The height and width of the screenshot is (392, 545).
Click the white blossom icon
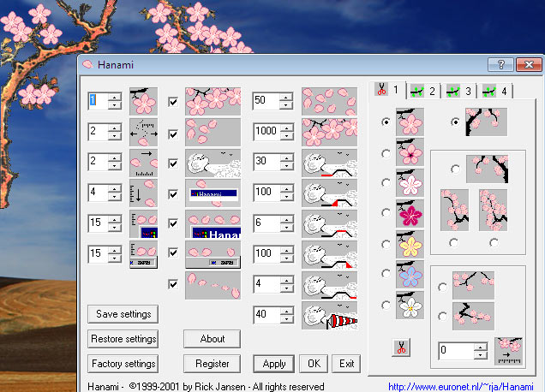coord(410,305)
